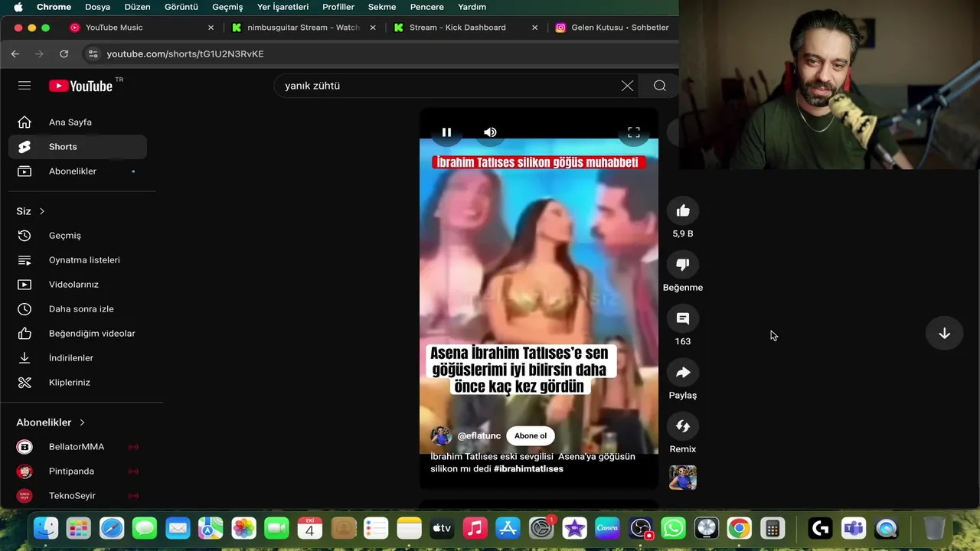Open Music app from the Dock
This screenshot has width=980, height=551.
point(475,528)
